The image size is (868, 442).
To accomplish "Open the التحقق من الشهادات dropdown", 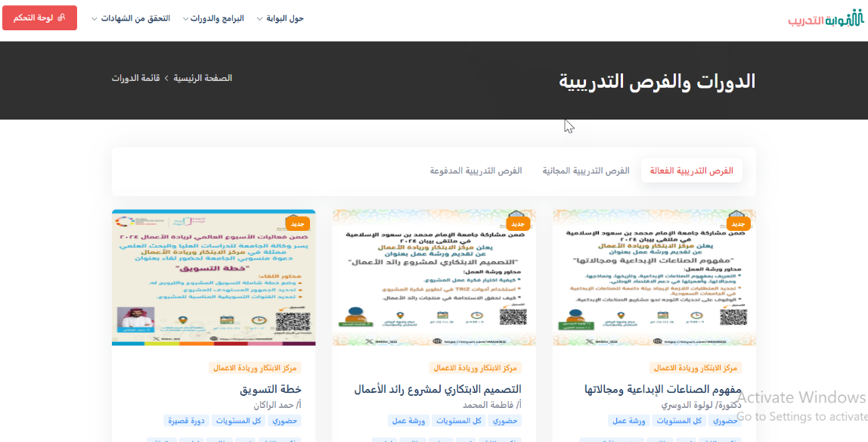I will (x=132, y=18).
